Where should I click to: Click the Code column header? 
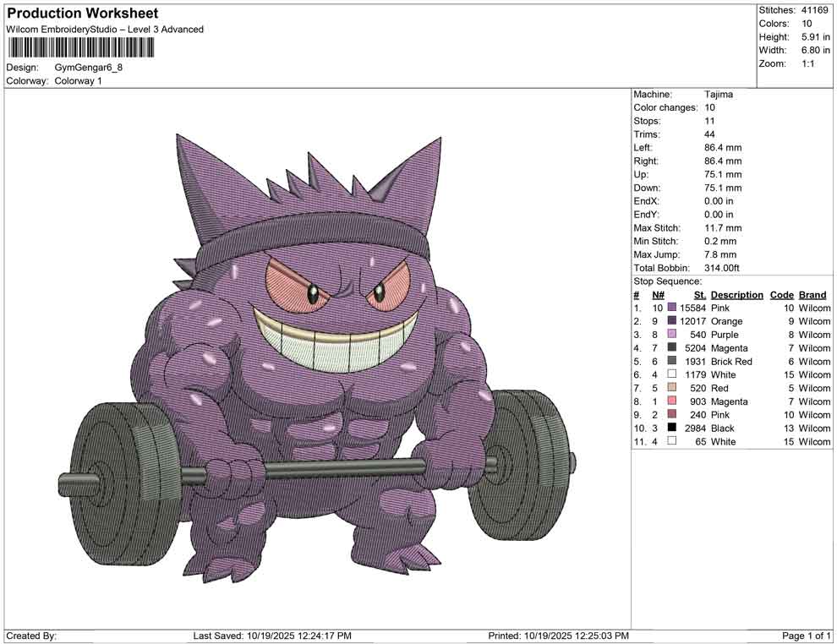coord(781,295)
